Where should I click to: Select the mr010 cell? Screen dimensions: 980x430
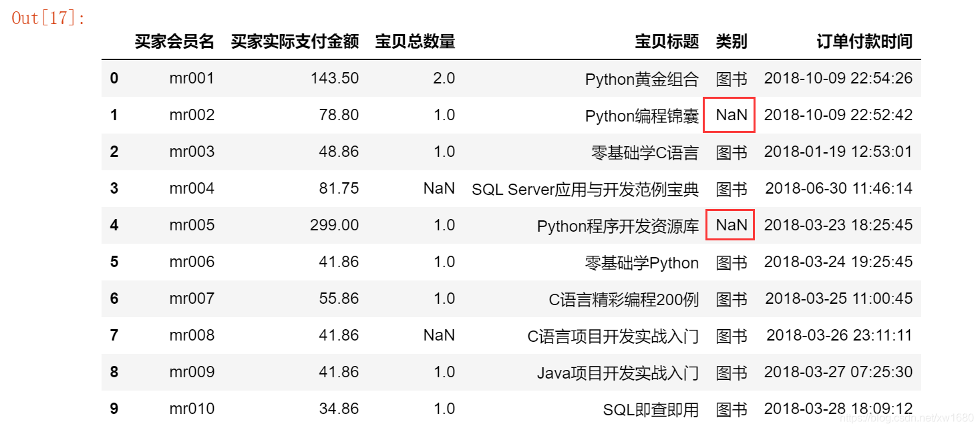click(192, 409)
